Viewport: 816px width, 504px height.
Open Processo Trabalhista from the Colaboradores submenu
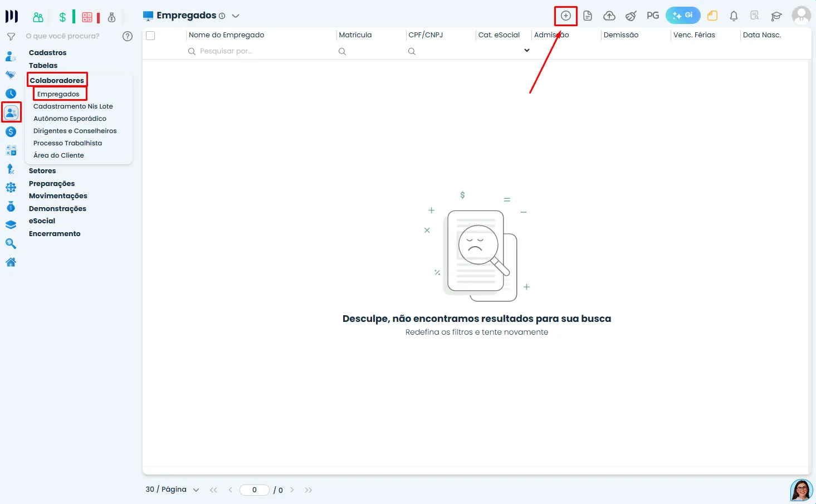point(67,143)
